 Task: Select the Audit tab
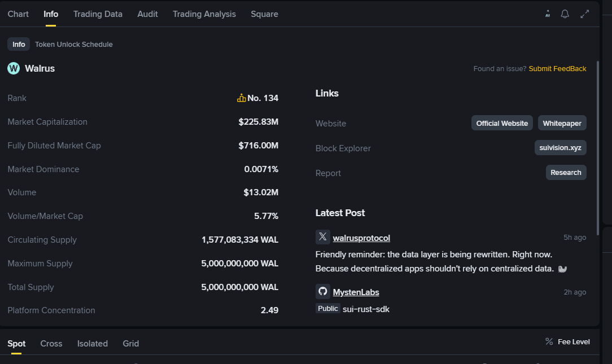[147, 14]
